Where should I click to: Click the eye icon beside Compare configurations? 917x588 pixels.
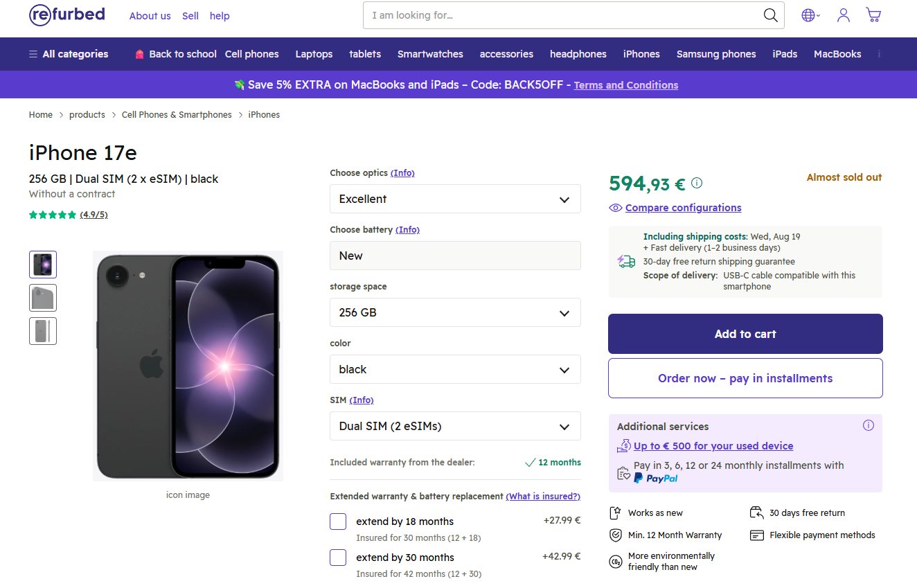click(615, 208)
